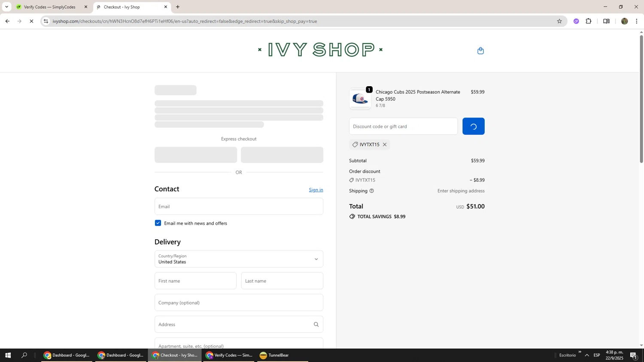Open Verify Codes Chrome taskbar item

228,355
